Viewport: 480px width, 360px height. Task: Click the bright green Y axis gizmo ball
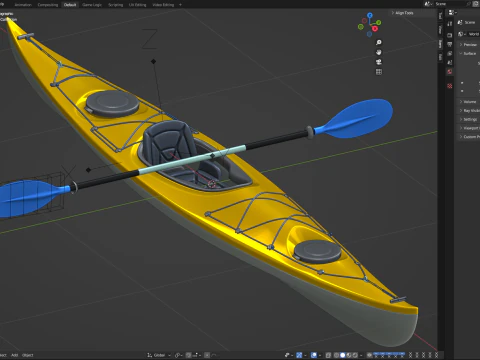[379, 23]
